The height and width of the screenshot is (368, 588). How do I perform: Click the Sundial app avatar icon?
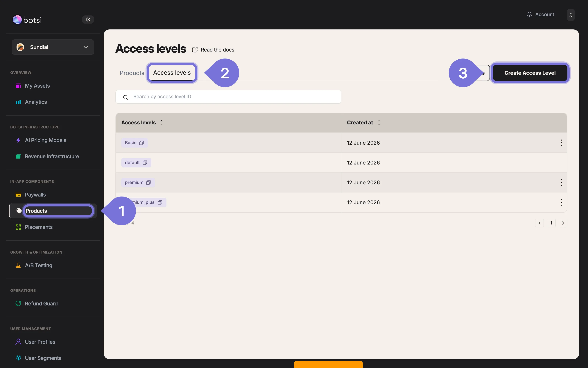point(20,47)
